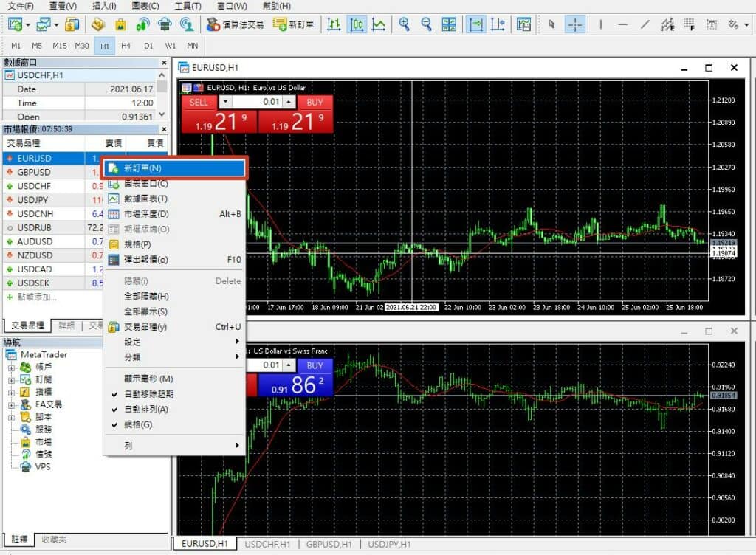Click BUY on the USDCHF chart

click(x=315, y=365)
